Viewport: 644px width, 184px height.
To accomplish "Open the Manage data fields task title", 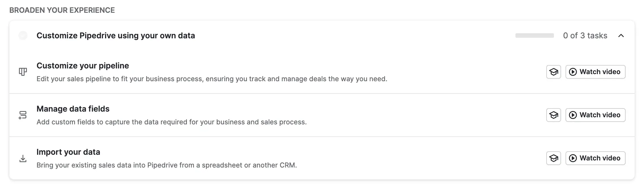I will tap(73, 109).
